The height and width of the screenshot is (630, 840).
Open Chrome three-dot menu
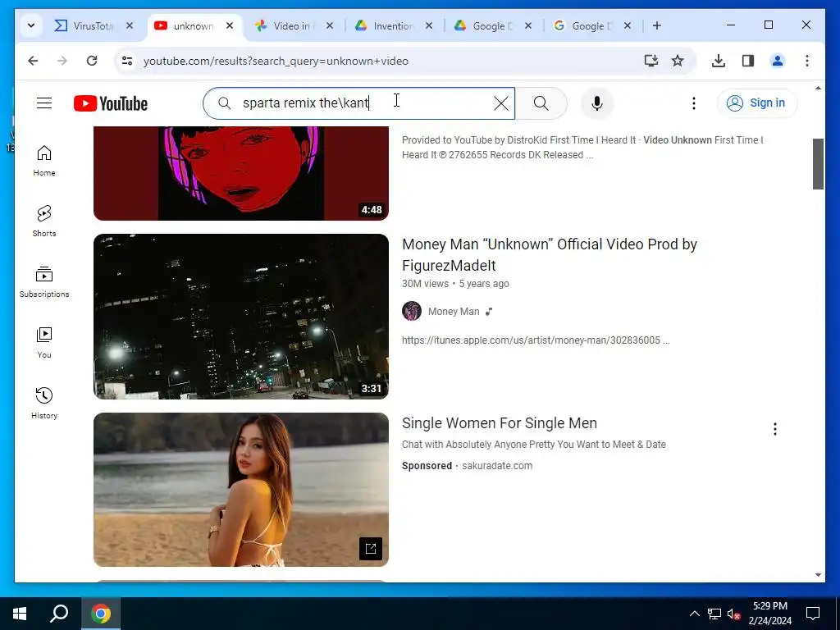pos(807,61)
